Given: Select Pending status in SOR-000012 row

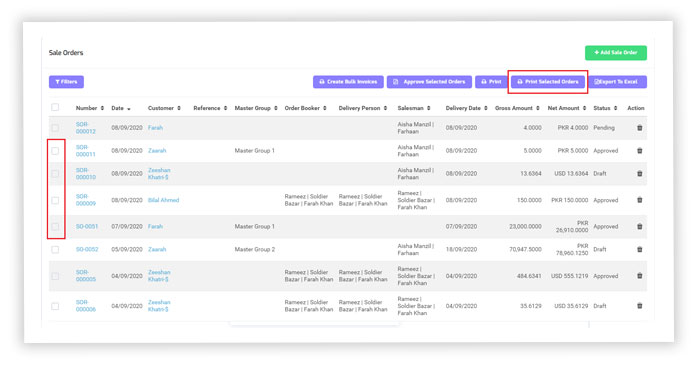Looking at the screenshot, I should pos(604,128).
